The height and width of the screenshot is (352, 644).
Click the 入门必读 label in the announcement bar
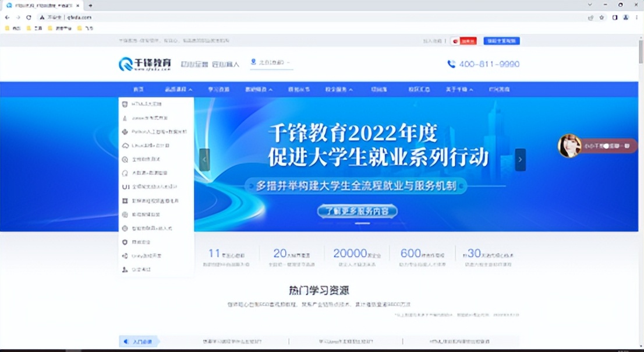coord(142,342)
